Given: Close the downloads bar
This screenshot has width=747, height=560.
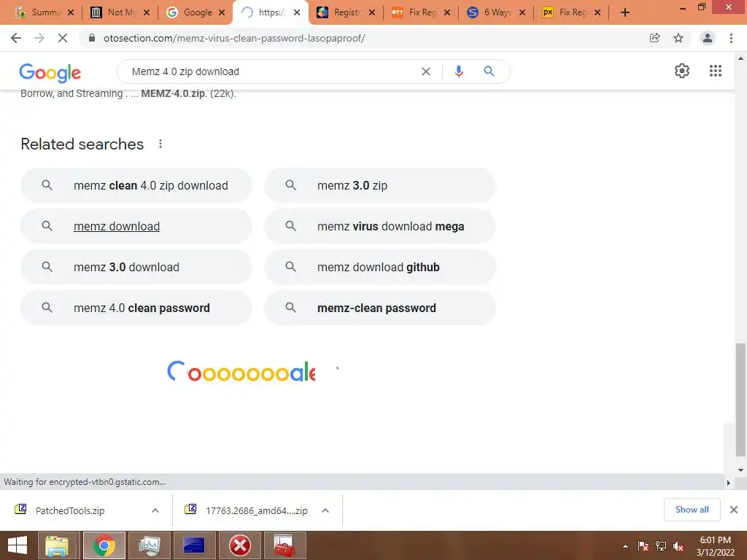Looking at the screenshot, I should 734,510.
